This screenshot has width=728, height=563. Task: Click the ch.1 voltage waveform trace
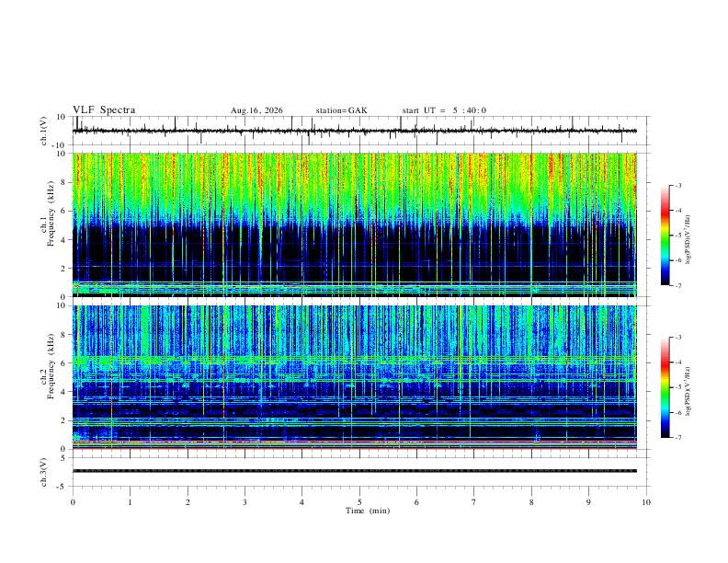pos(355,131)
